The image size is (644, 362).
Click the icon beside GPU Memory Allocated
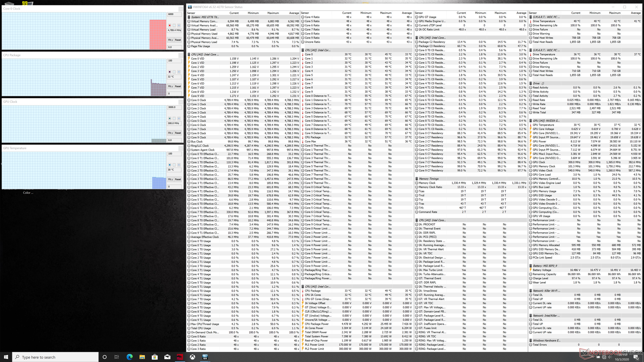531,245
